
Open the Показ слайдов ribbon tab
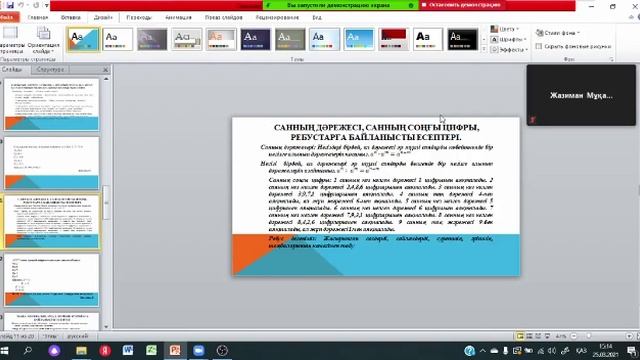coord(224,18)
